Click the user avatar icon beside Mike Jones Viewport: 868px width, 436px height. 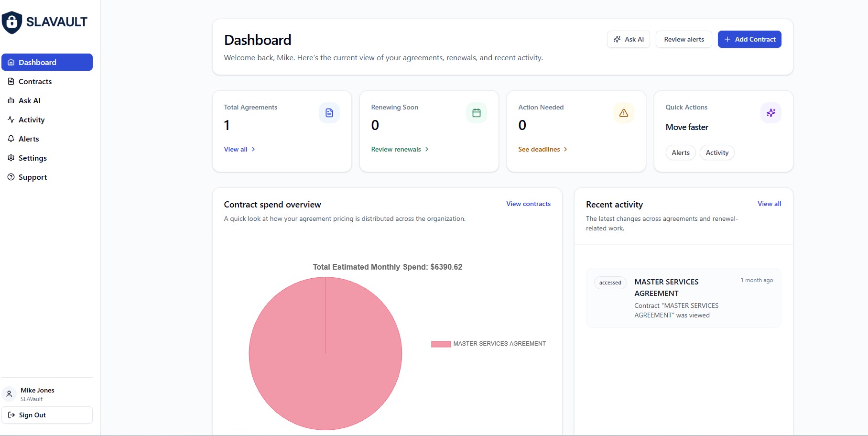tap(9, 394)
